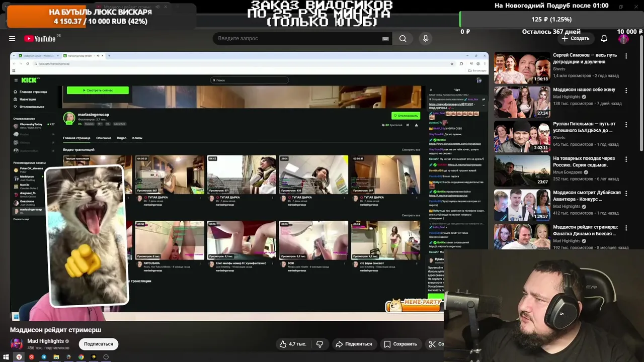Click the green Смотреть сейчас button
644x362 pixels.
pos(98,90)
